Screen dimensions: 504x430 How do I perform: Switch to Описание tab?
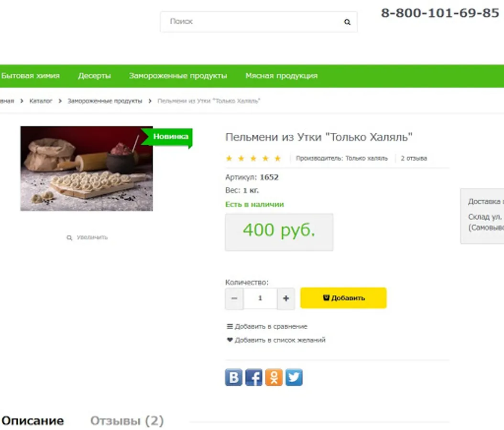tap(33, 421)
